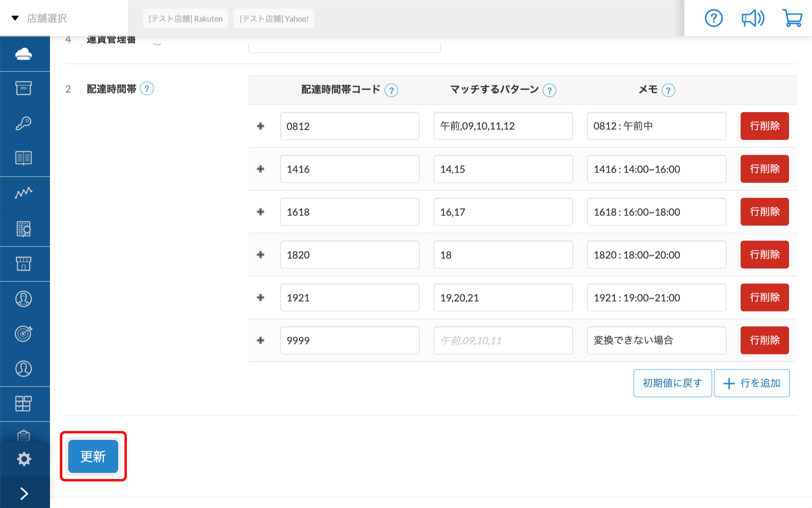Click the clipboard icon in sidebar
812x508 pixels.
coord(24,436)
